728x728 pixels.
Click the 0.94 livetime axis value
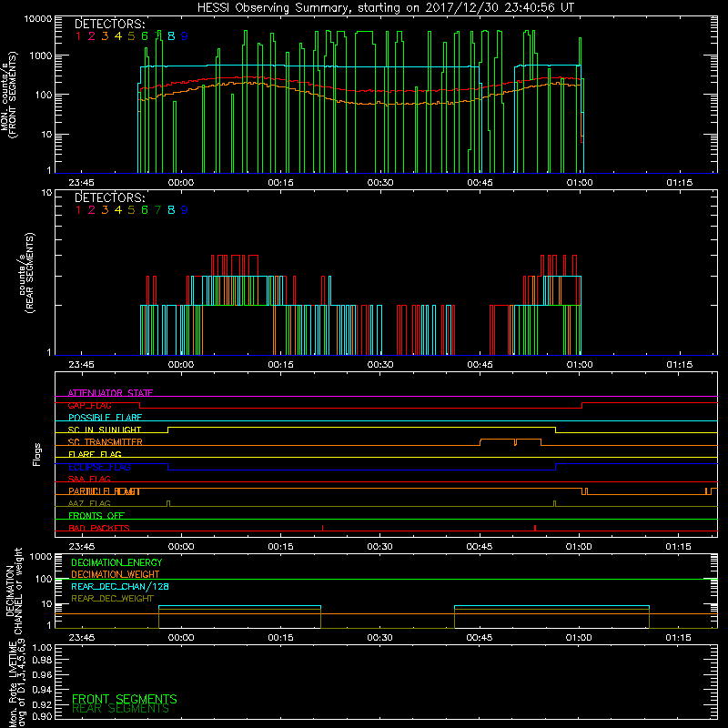(x=42, y=690)
